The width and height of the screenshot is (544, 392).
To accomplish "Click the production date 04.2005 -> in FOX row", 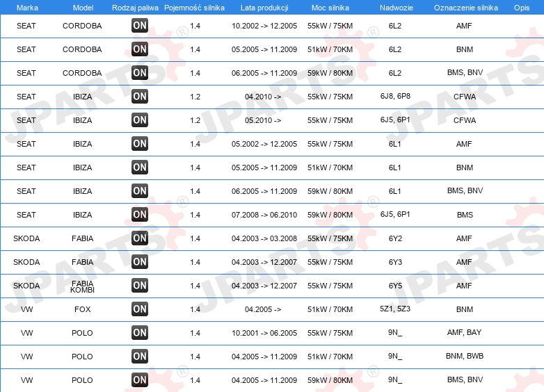I will click(x=263, y=309).
